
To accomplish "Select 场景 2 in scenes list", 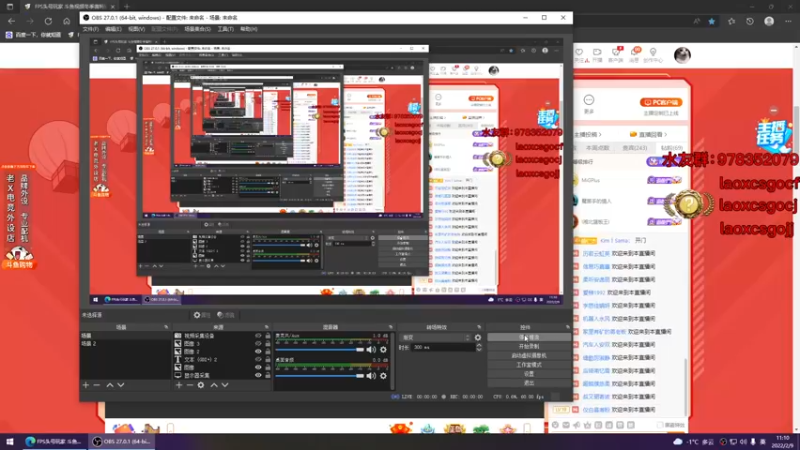I will (126, 344).
